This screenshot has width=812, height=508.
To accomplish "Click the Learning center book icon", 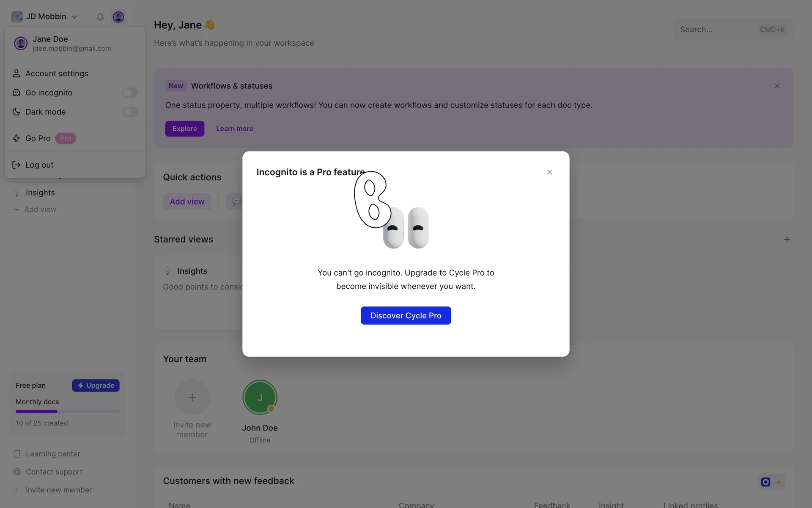I will click(17, 454).
